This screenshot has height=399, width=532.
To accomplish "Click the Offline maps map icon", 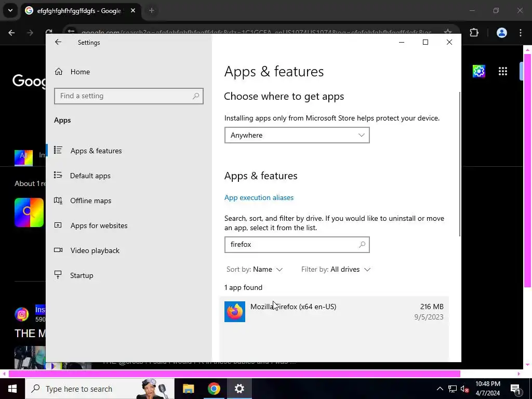I will (58, 200).
